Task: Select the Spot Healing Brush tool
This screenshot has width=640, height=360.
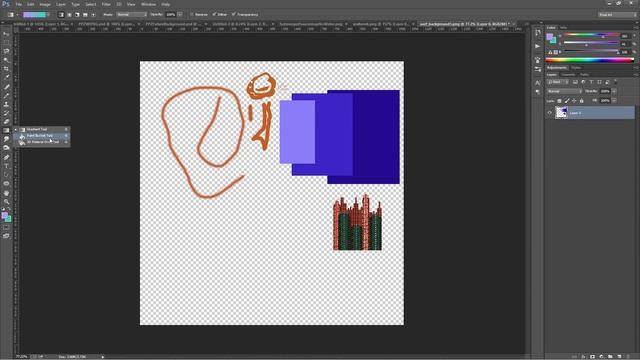Action: [6, 87]
